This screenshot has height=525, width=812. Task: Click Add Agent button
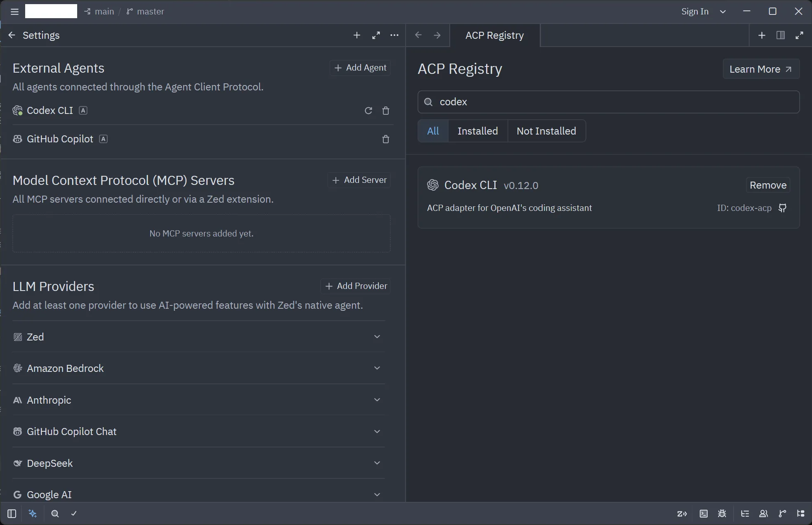(360, 68)
